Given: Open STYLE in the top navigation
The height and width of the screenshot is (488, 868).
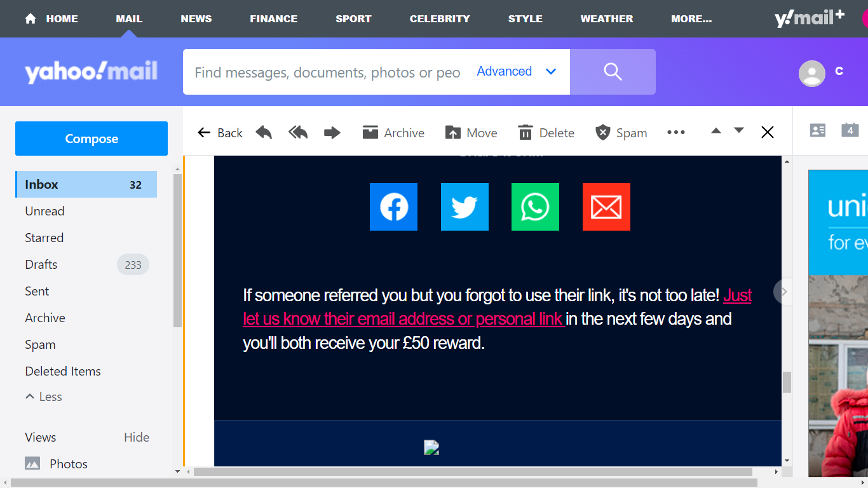Looking at the screenshot, I should point(526,18).
